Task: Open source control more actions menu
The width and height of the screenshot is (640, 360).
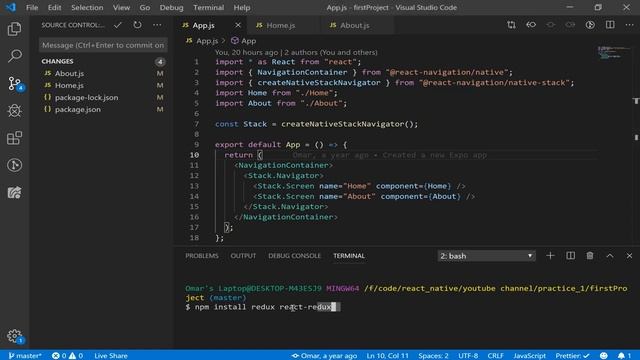Action: click(157, 25)
